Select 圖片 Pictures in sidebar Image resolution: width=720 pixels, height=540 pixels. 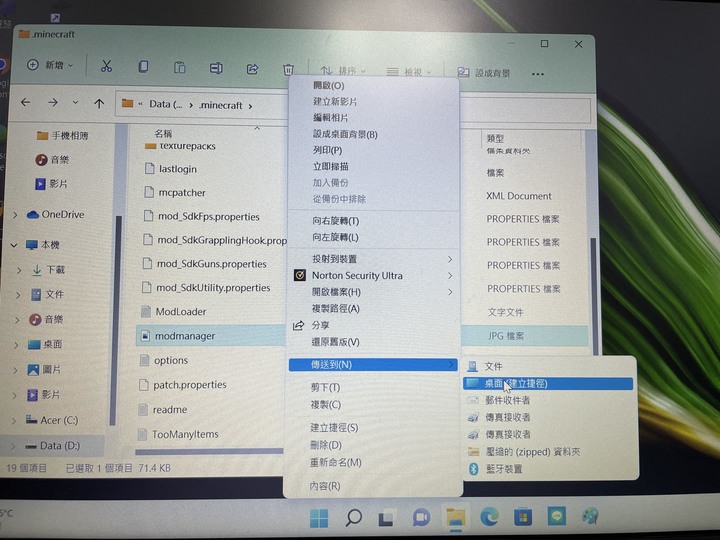[x=44, y=369]
